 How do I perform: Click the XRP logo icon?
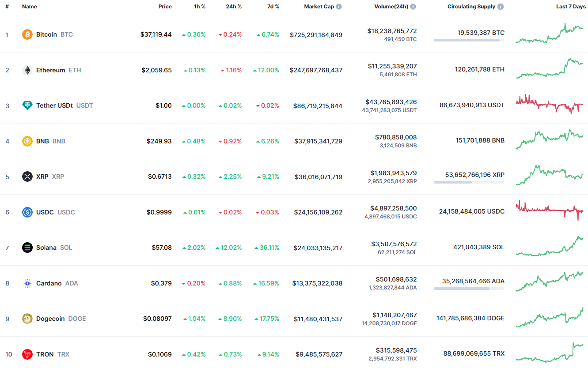27,176
